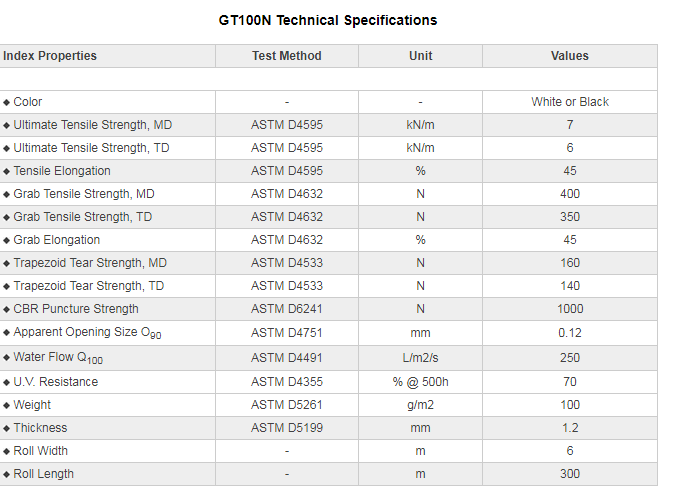Click the CBR Puncture Strength label
Screen dimensions: 686x491
point(76,309)
